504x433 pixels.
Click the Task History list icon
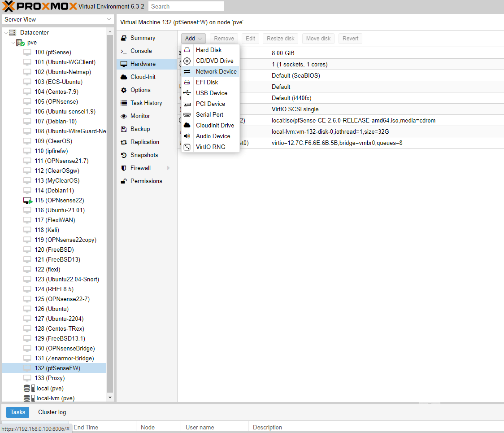click(124, 103)
